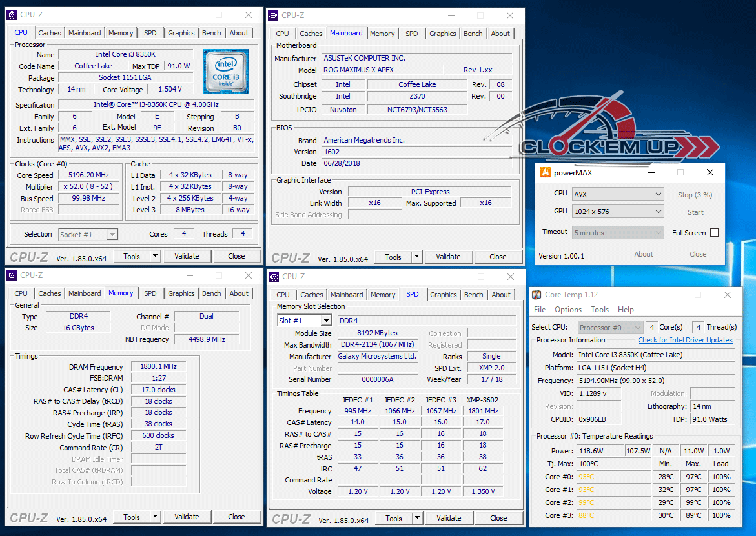Image resolution: width=756 pixels, height=536 pixels.
Task: Click the Tools button in the CPU-Z SPD window
Action: click(393, 518)
